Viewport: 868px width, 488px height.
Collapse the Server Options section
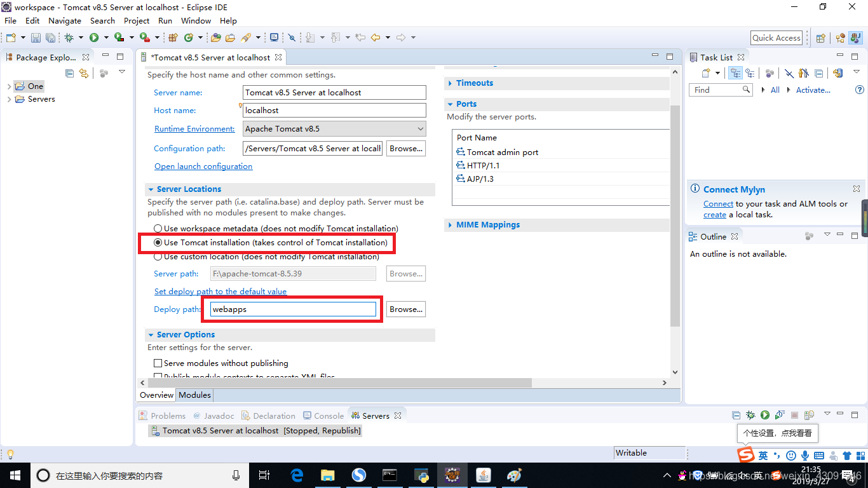coord(151,335)
